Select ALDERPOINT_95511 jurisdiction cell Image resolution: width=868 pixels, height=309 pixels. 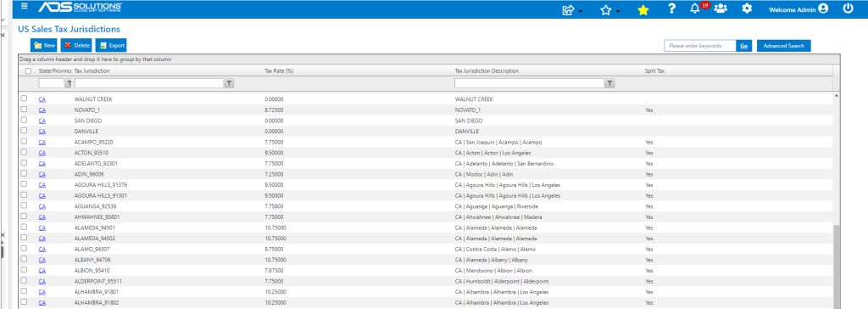point(98,281)
